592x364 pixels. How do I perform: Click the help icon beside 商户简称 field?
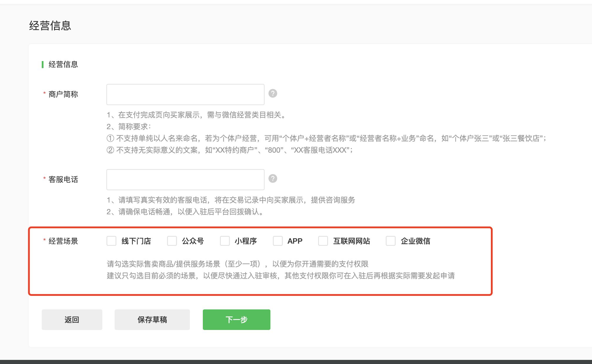[x=272, y=94]
